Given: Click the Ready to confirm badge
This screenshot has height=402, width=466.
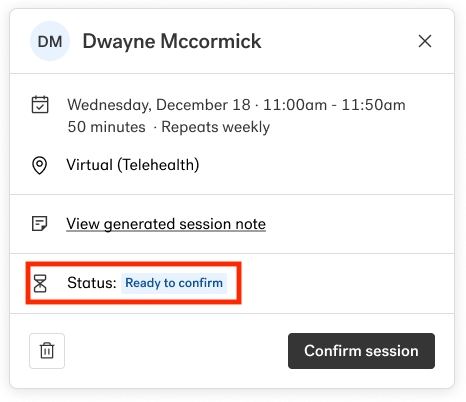Looking at the screenshot, I should point(174,283).
